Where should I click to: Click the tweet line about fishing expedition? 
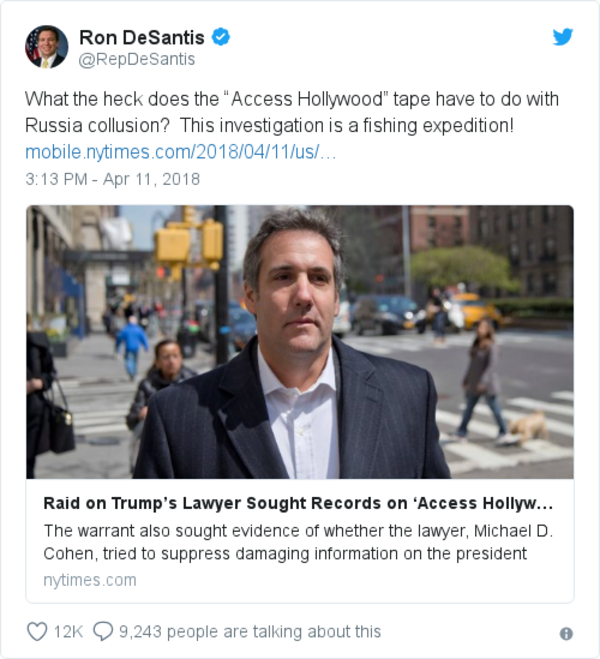(x=269, y=126)
